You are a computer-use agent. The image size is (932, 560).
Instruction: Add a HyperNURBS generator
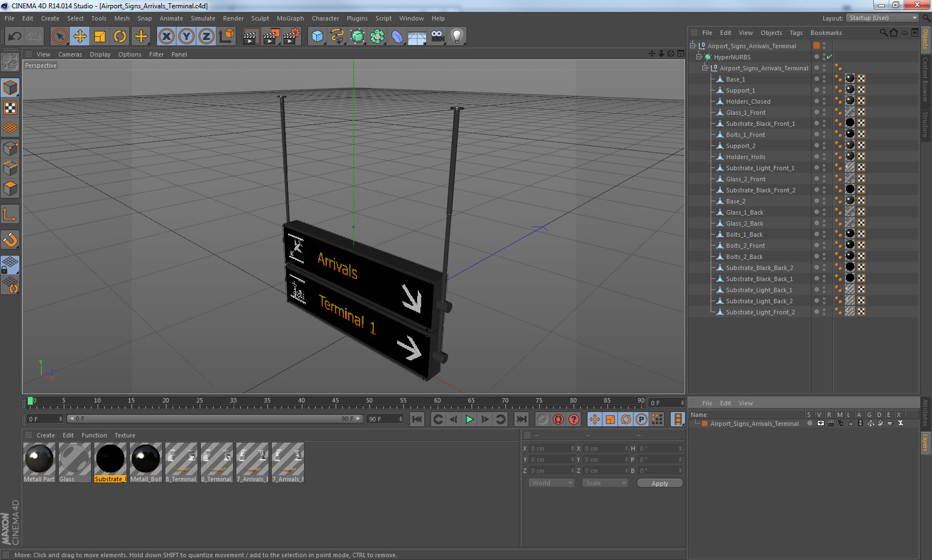coord(357,37)
